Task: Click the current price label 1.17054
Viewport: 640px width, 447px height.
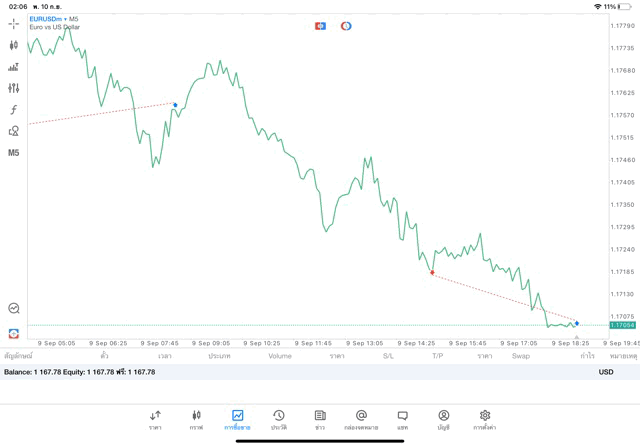Action: pyautogui.click(x=622, y=326)
